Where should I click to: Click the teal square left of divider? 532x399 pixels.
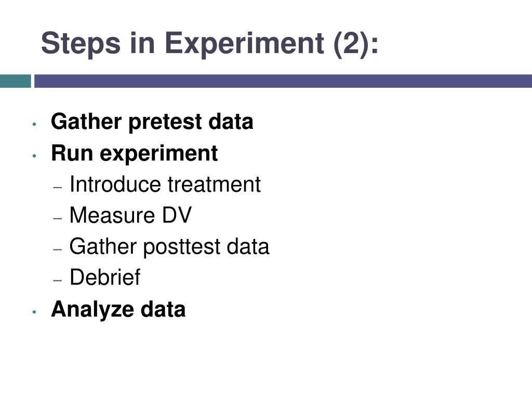tap(15, 81)
